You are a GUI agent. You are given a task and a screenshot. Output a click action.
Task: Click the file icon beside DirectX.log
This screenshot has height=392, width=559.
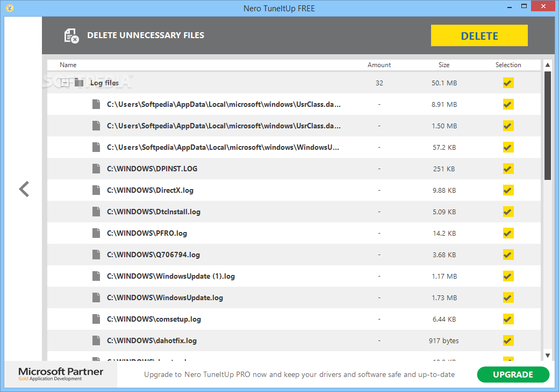tap(96, 190)
